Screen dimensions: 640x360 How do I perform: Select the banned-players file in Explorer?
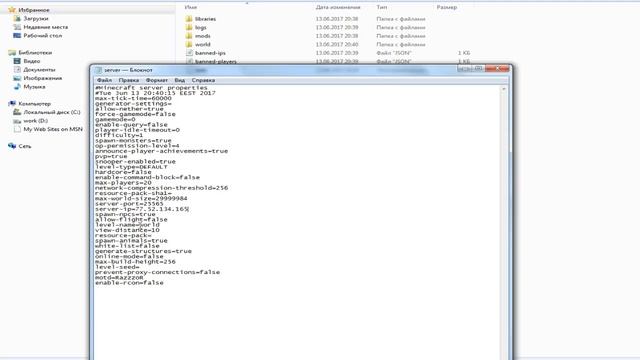tap(216, 62)
